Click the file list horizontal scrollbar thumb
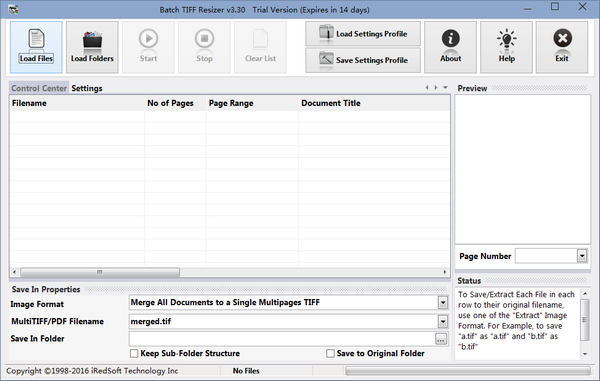 point(100,272)
